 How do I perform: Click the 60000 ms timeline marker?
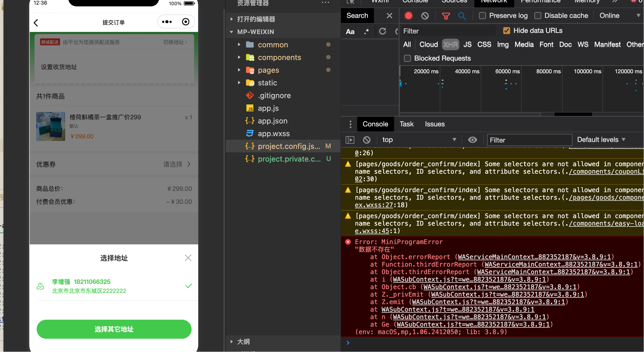pyautogui.click(x=507, y=71)
